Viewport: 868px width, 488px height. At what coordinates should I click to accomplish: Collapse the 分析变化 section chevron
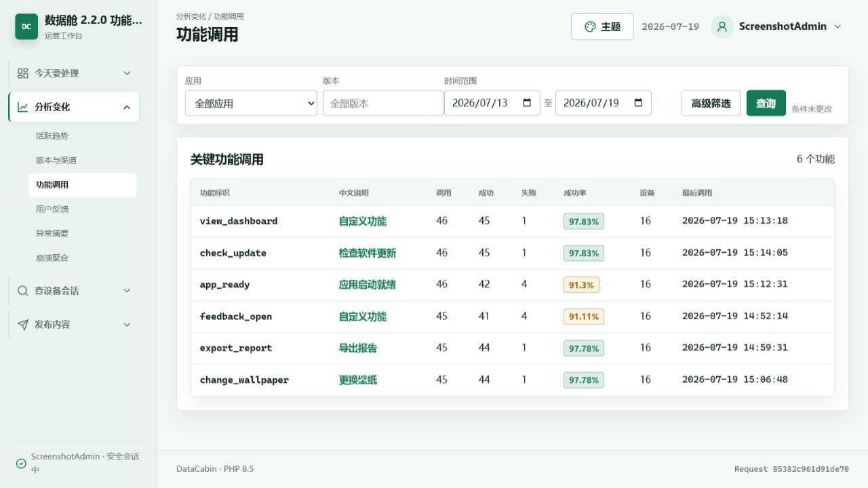coord(127,107)
